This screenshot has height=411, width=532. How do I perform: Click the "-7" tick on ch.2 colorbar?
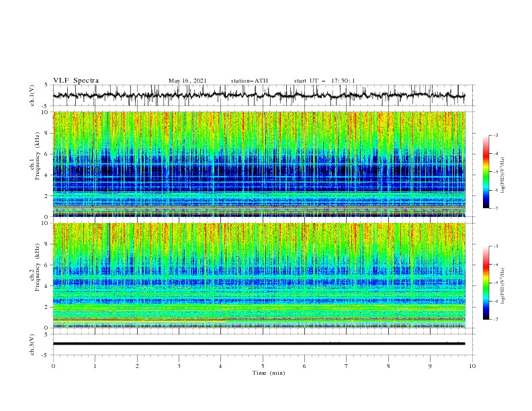[495, 320]
